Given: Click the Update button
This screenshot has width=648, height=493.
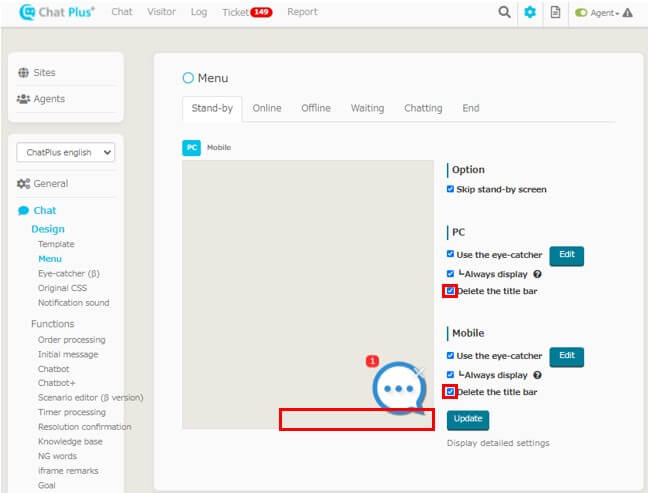Looking at the screenshot, I should click(x=468, y=420).
